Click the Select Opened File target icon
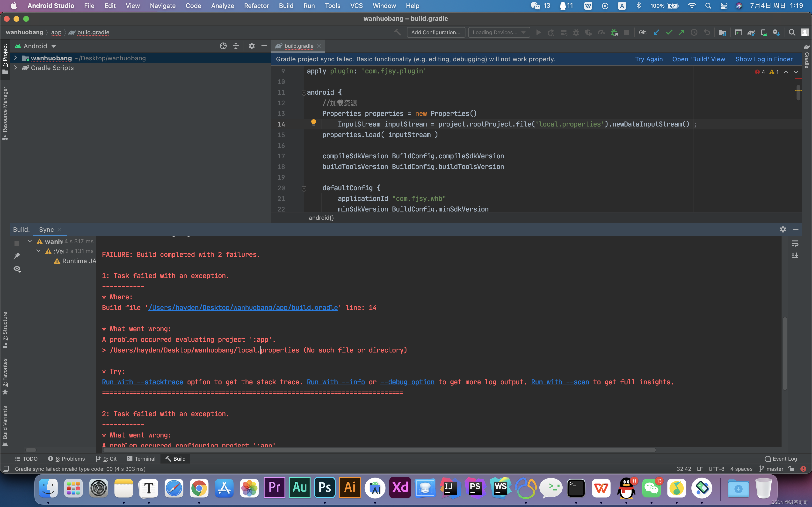The height and width of the screenshot is (507, 812). [x=223, y=46]
